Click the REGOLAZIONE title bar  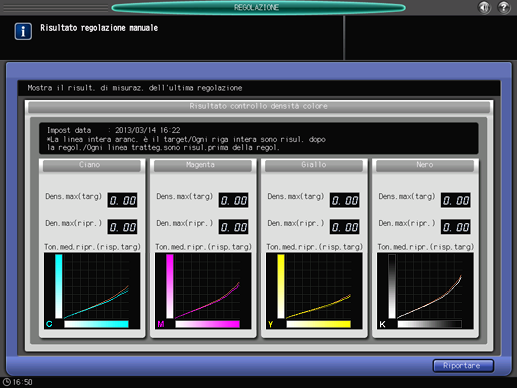coord(258,7)
